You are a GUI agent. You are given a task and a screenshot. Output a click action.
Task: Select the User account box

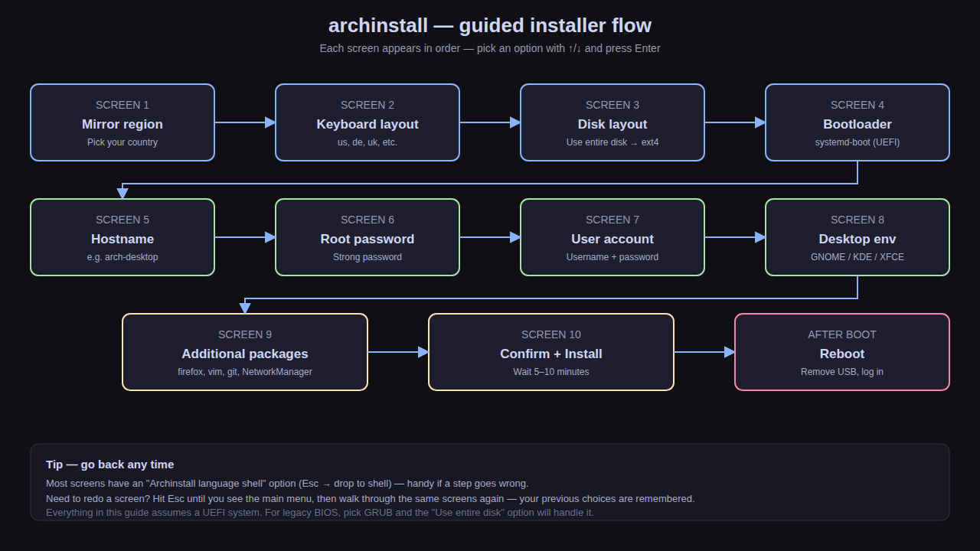point(612,237)
